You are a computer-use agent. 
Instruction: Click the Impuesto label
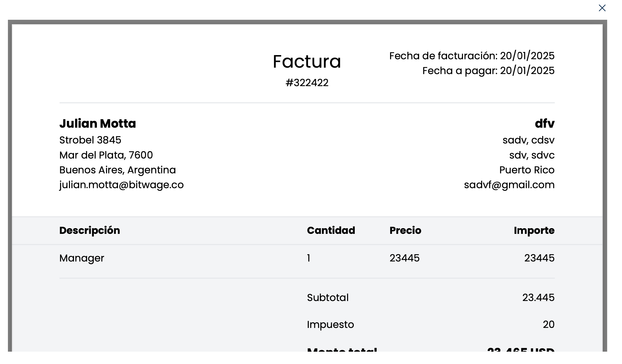pyautogui.click(x=330, y=324)
